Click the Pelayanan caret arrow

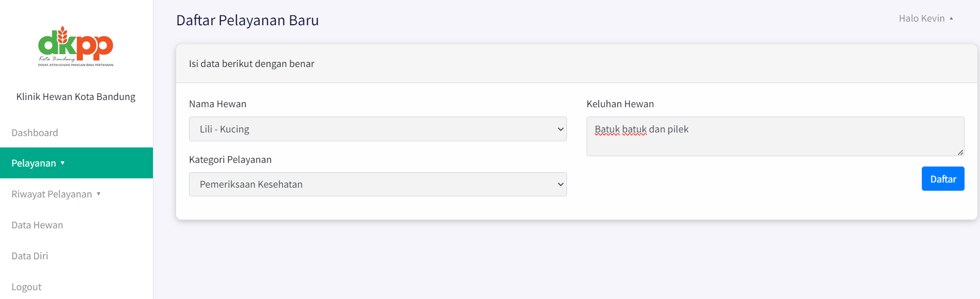[x=63, y=163]
